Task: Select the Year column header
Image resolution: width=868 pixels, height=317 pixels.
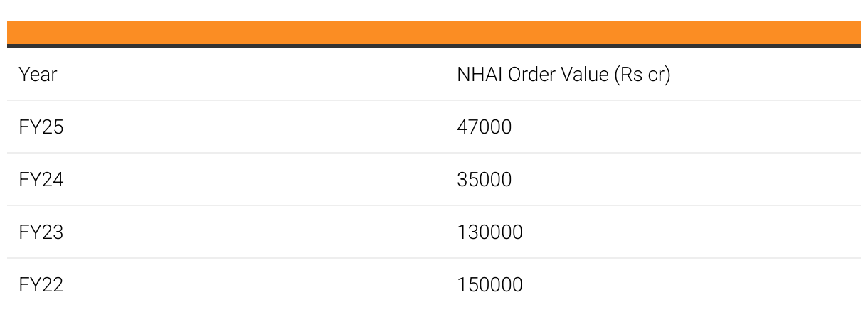Action: coord(38,75)
